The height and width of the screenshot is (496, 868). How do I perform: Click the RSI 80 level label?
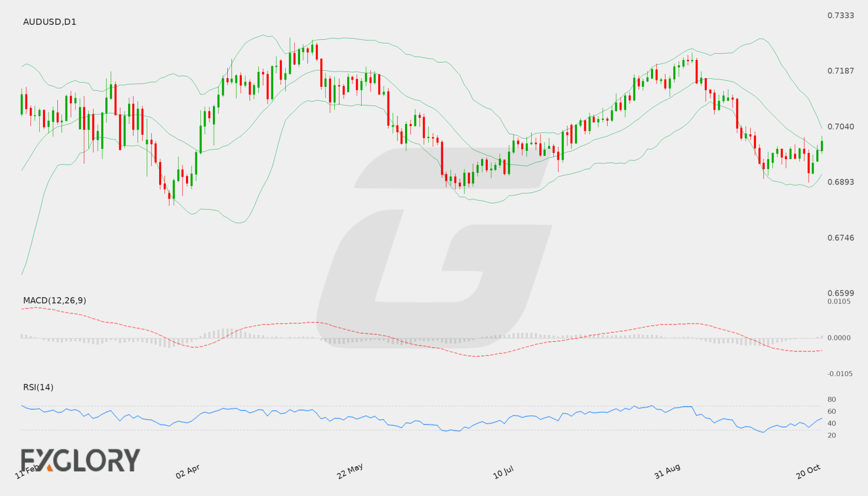832,399
